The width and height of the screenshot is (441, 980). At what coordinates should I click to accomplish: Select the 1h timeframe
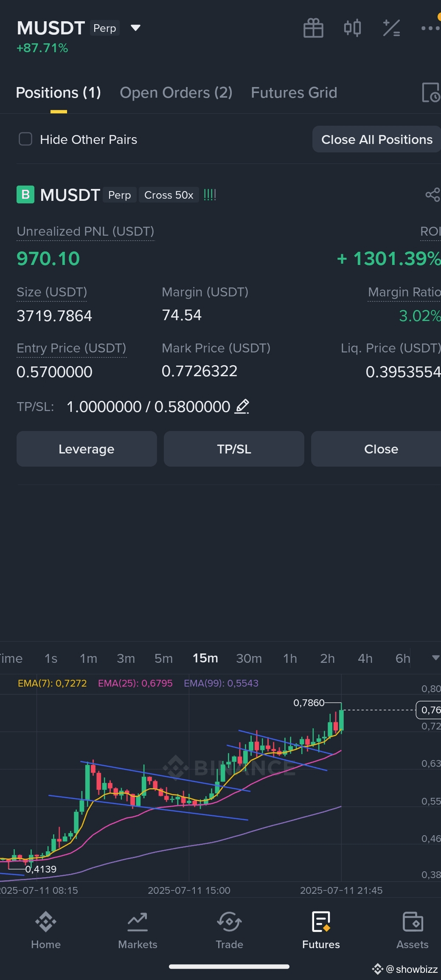coord(290,658)
